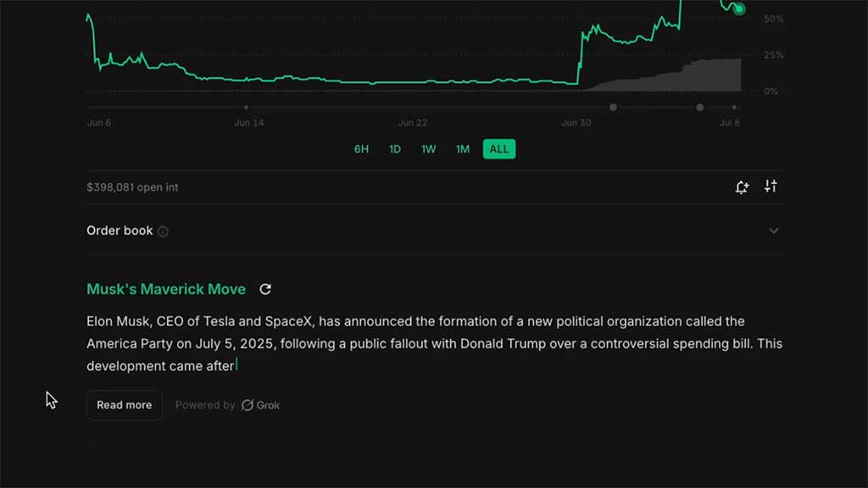This screenshot has width=868, height=488.
Task: Click the info icon beside Order book
Action: click(x=163, y=231)
